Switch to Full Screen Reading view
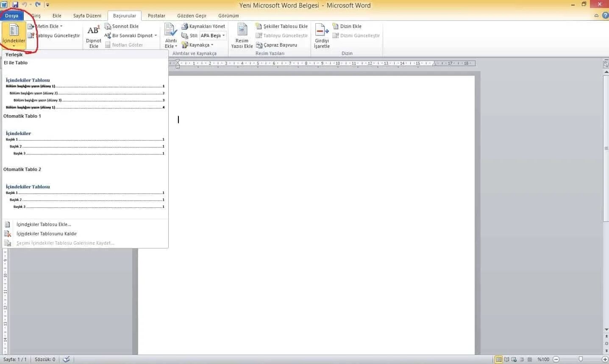The height and width of the screenshot is (364, 609). tap(506, 359)
